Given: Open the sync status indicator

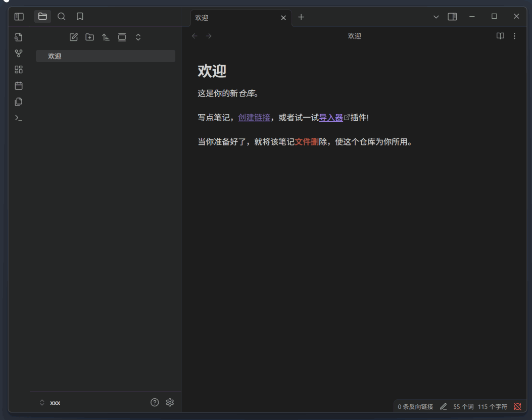Looking at the screenshot, I should pos(517,406).
